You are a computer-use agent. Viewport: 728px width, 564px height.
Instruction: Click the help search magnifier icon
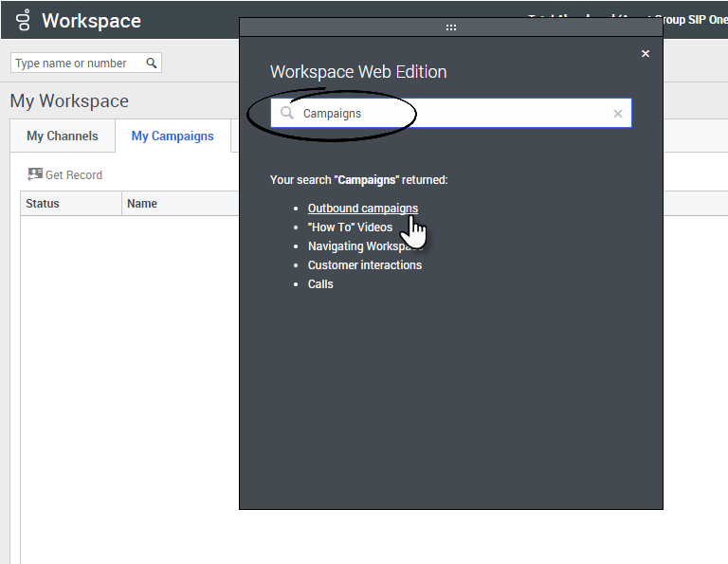tap(287, 113)
